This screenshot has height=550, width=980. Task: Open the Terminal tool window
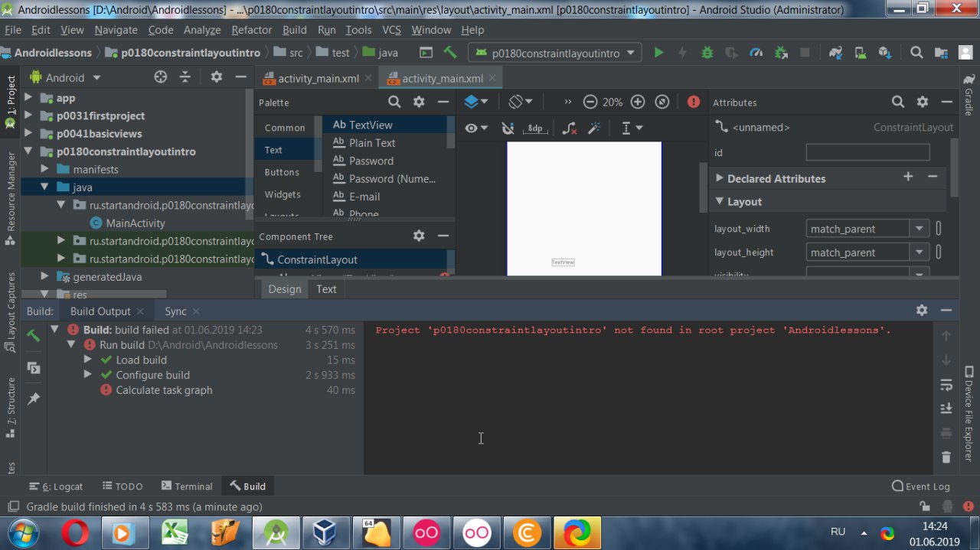(x=187, y=486)
